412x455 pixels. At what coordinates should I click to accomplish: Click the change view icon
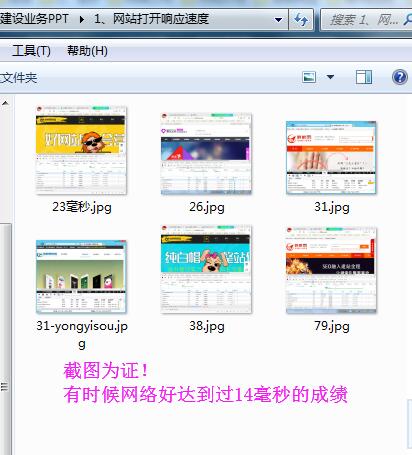tap(309, 77)
